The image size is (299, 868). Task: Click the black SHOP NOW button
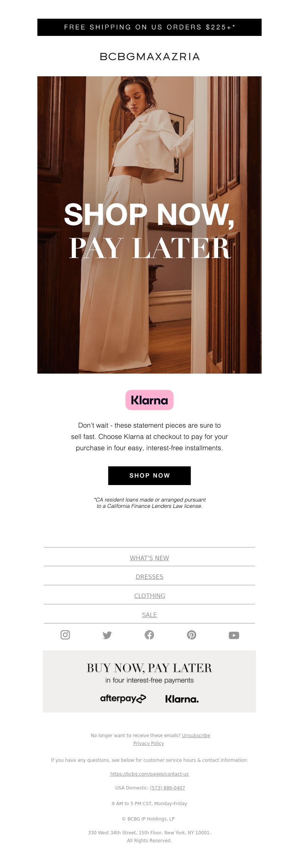tap(149, 475)
